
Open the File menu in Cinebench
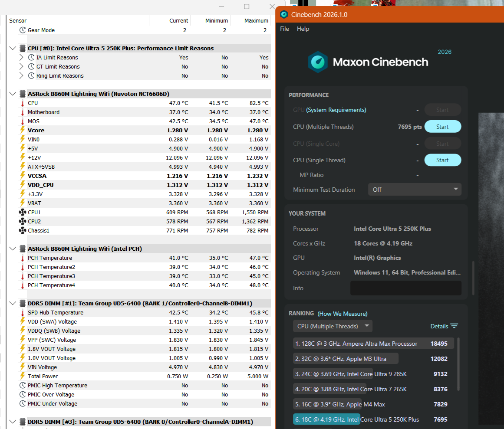(284, 29)
